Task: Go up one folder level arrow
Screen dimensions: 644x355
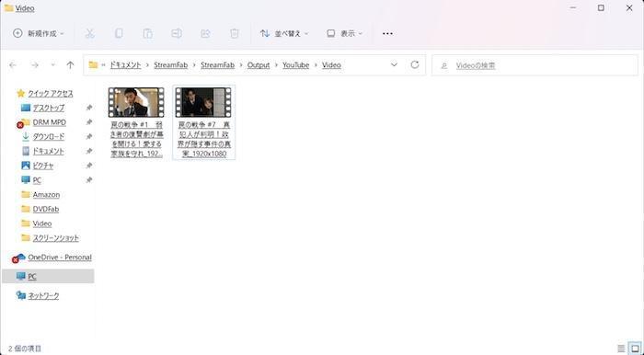Action: (x=70, y=65)
